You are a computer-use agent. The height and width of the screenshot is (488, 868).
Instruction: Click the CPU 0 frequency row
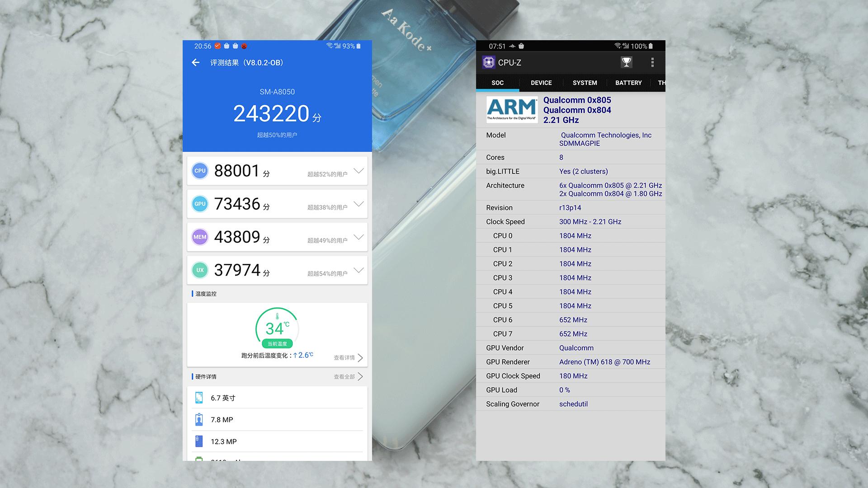click(x=571, y=236)
